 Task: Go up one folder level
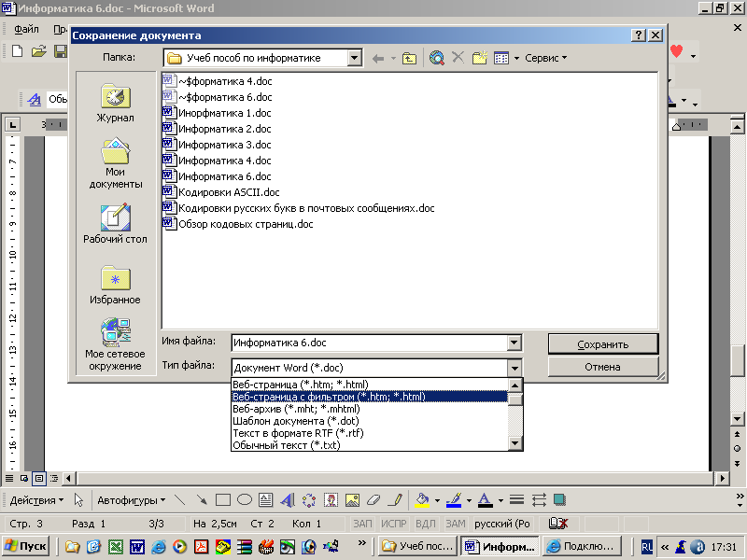pos(409,59)
